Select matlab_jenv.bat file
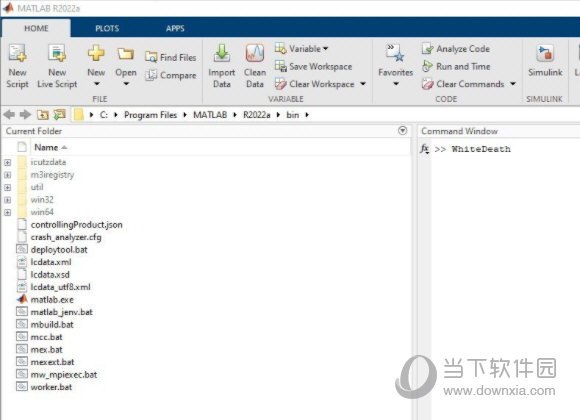The image size is (580, 420). click(55, 312)
